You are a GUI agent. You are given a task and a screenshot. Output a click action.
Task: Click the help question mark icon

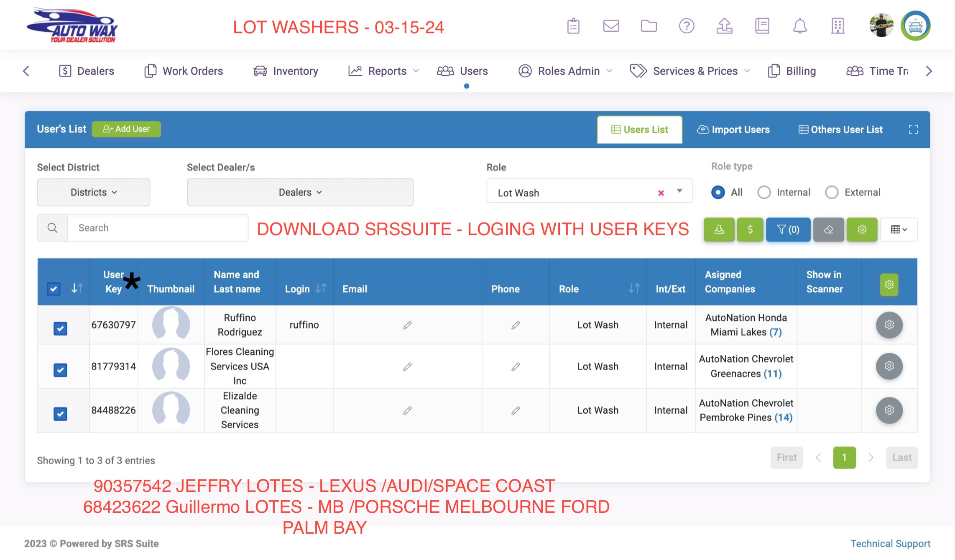click(686, 26)
